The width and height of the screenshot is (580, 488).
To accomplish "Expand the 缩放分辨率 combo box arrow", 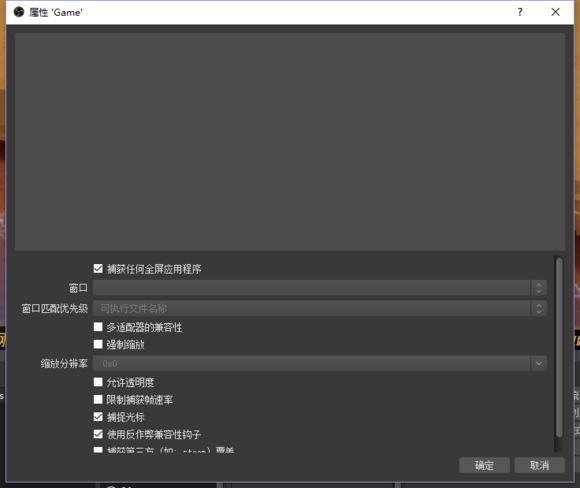I will 539,363.
